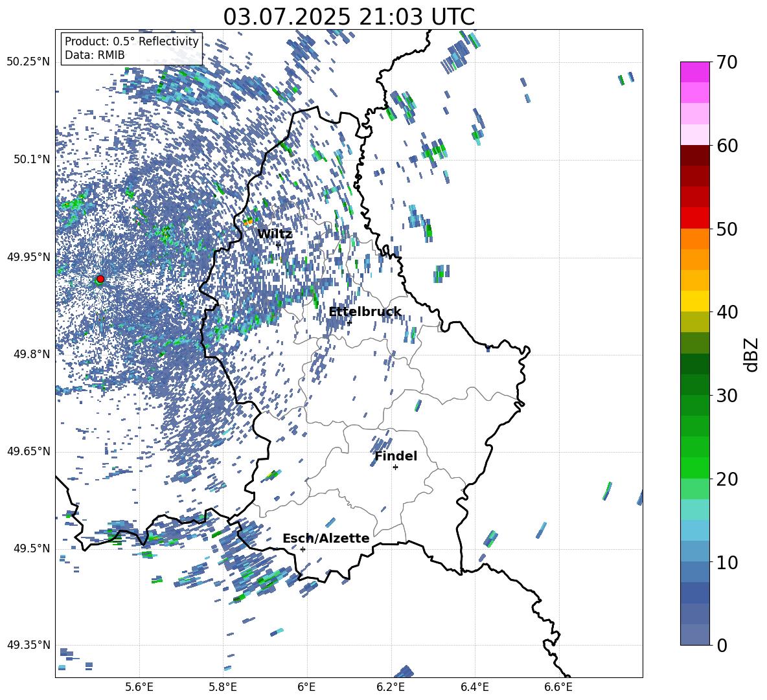Click the 6.2°E longitude label
This screenshot has height=700, width=767.
(x=391, y=687)
